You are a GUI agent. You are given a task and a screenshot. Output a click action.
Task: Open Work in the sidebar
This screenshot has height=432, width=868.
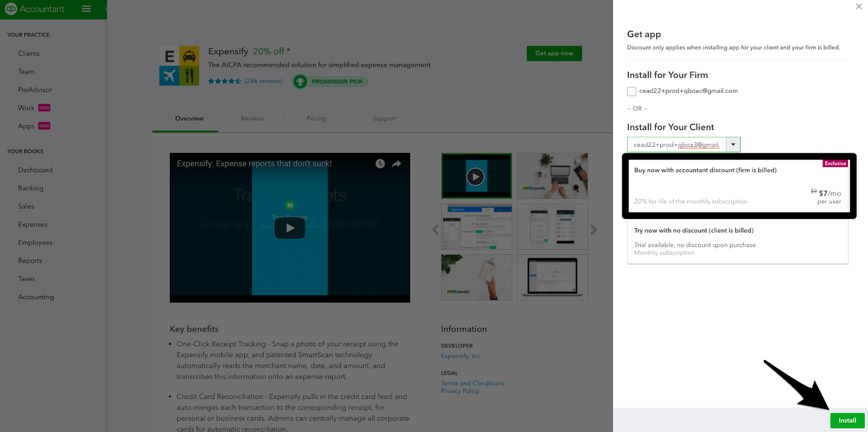[26, 108]
